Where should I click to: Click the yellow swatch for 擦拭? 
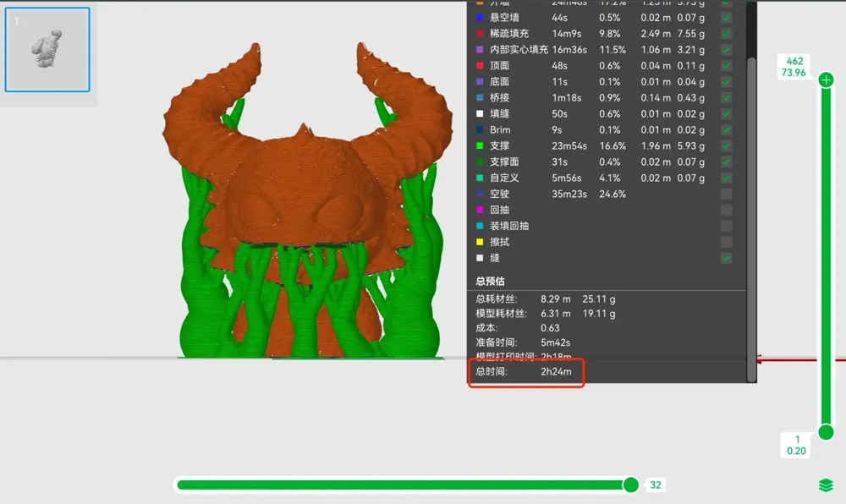(480, 242)
